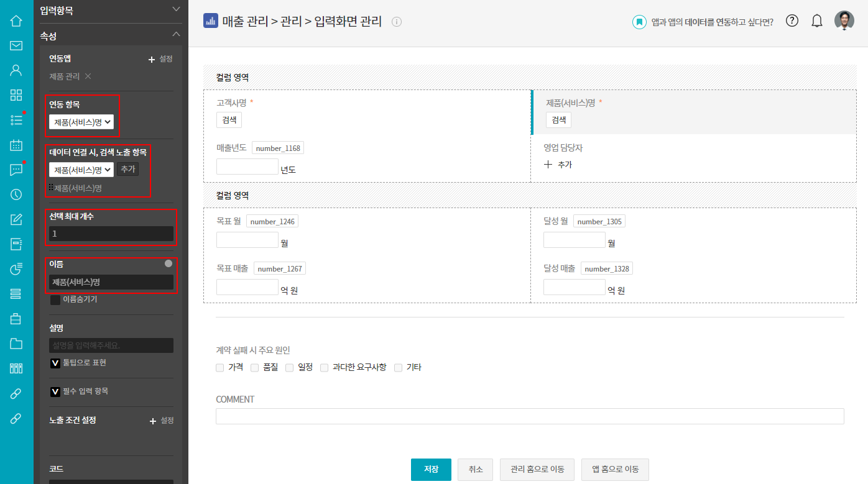Screen dimensions: 868x484
Task: Open the 연동 항목 dropdown
Action: coord(81,122)
